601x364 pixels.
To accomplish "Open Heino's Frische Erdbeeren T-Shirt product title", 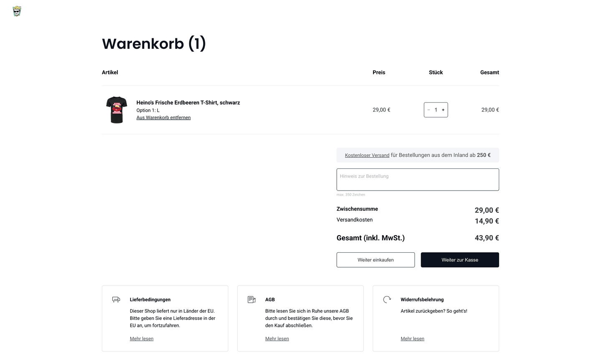I will [188, 103].
